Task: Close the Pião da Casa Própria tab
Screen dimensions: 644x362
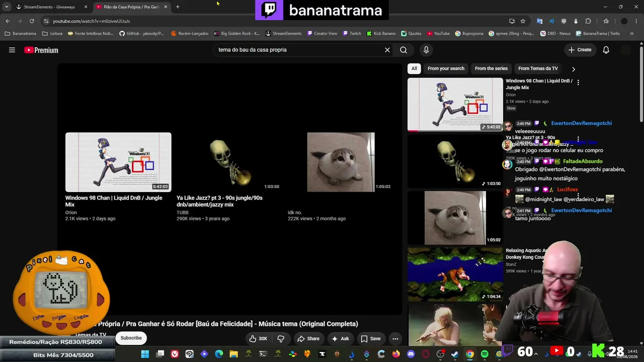Action: coord(166,7)
